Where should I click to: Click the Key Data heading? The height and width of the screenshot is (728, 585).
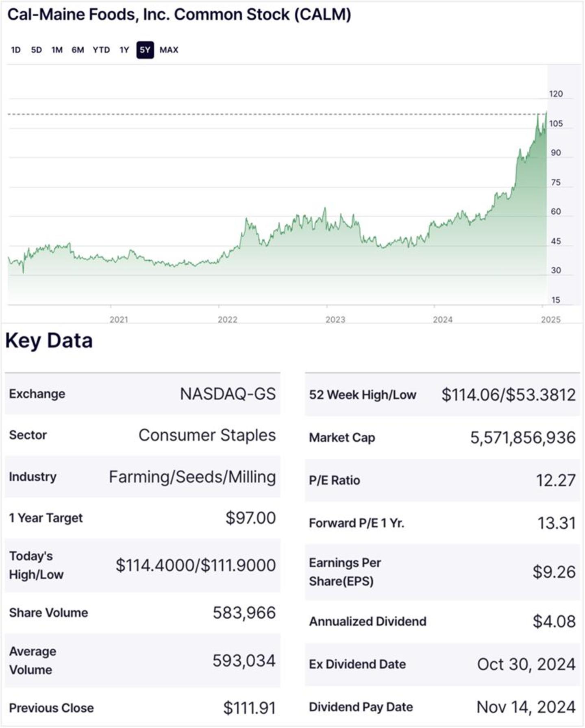click(x=49, y=341)
